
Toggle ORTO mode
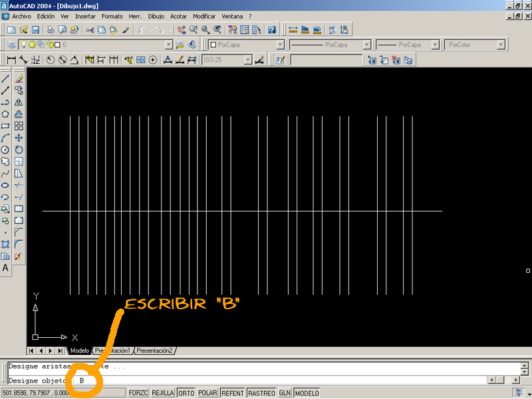186,393
